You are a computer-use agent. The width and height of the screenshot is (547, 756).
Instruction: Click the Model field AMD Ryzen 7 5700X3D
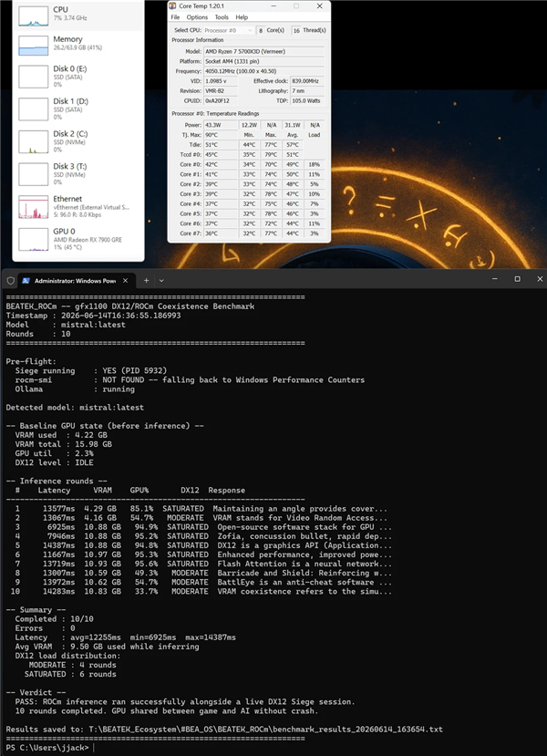pyautogui.click(x=264, y=52)
